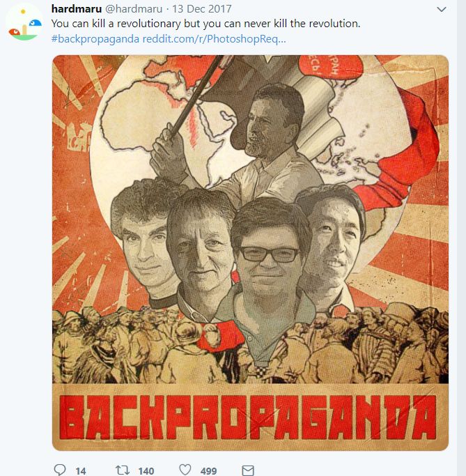
Task: Open the #backpropaganda hashtag link
Action: pos(95,39)
